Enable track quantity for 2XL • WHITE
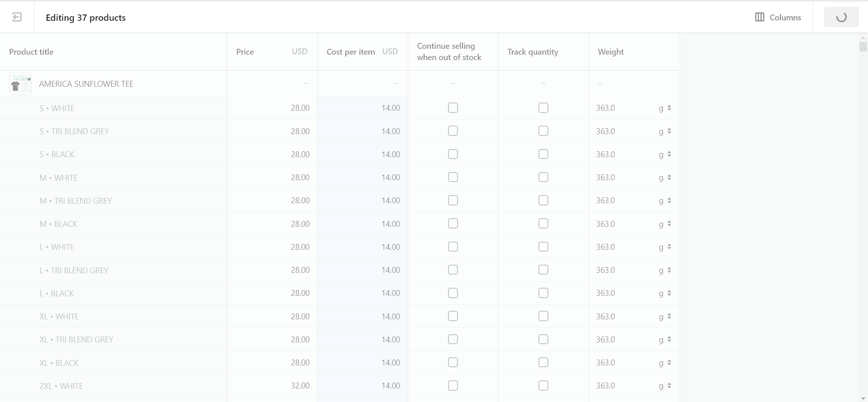Viewport: 868px width, 402px height. click(543, 386)
